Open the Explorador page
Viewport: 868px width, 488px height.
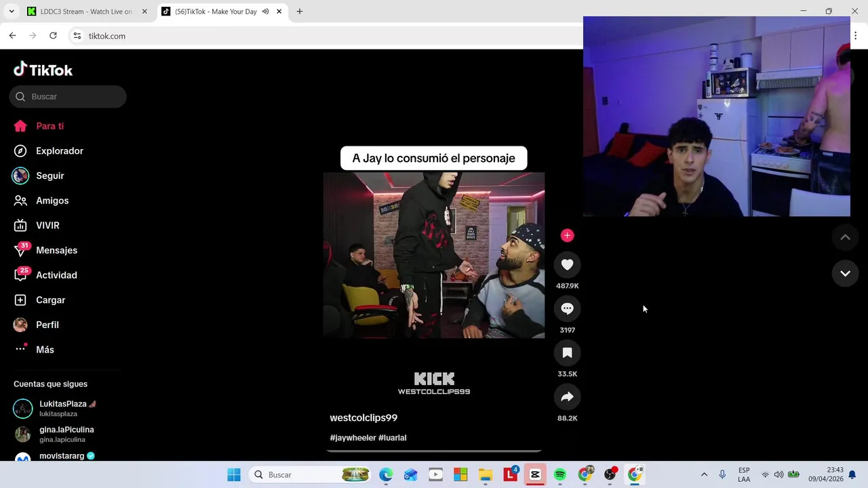[x=48, y=151]
